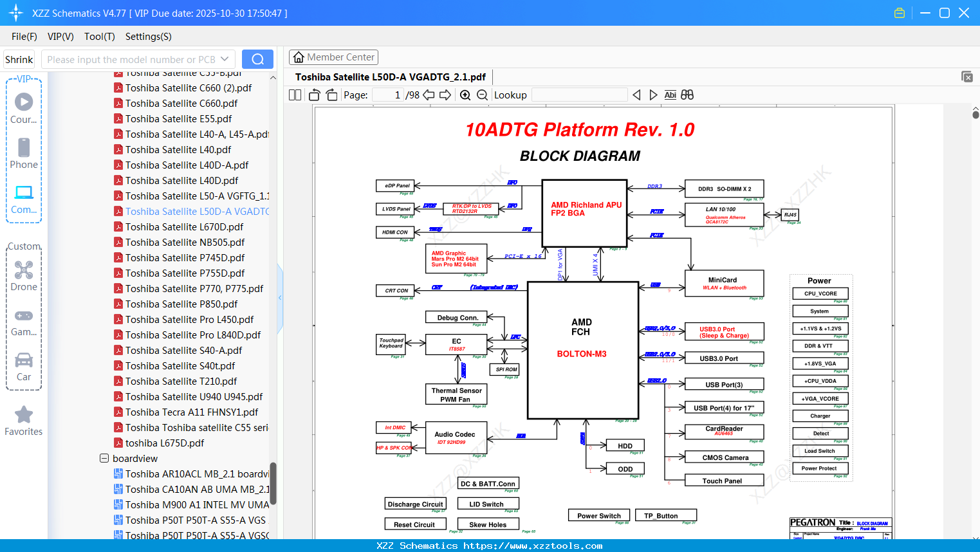Open Toshiba Satellite L40D-A.pdf
This screenshot has width=980, height=552.
tap(187, 165)
